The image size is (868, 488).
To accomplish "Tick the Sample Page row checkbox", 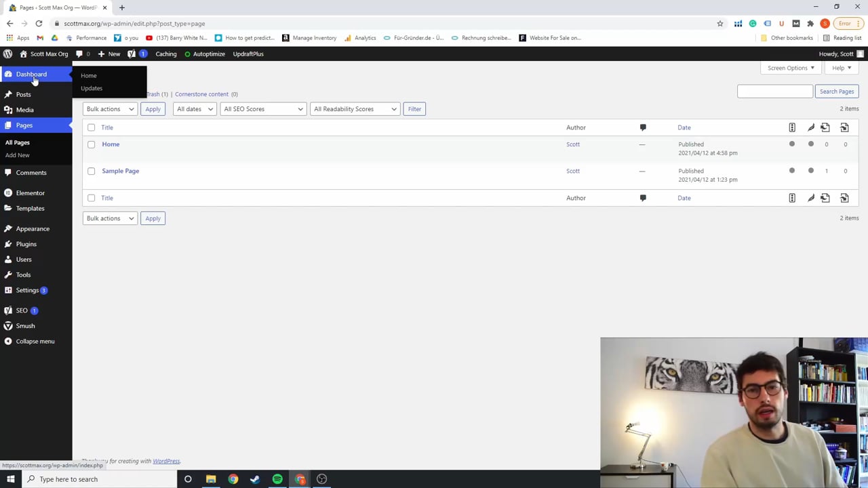I will click(x=92, y=171).
